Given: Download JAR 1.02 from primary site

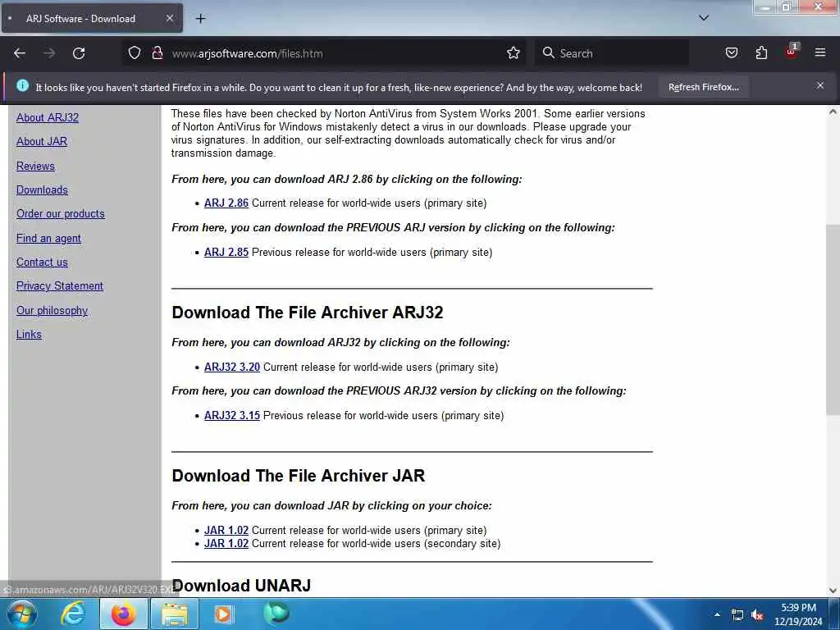Looking at the screenshot, I should pos(226,531).
